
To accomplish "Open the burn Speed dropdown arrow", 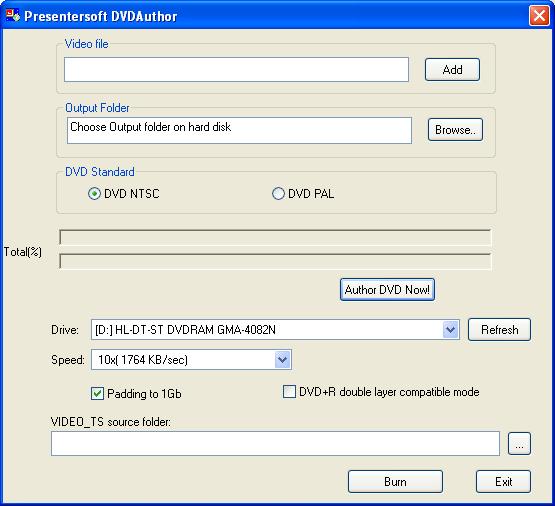I will tap(282, 360).
